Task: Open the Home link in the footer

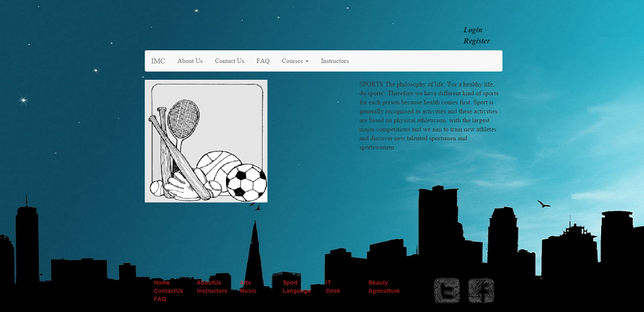Action: (x=162, y=282)
